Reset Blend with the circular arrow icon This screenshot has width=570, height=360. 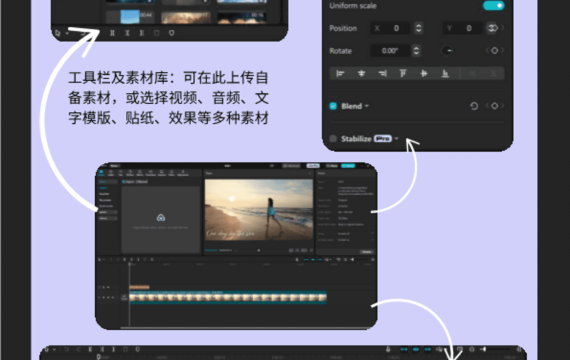click(474, 106)
